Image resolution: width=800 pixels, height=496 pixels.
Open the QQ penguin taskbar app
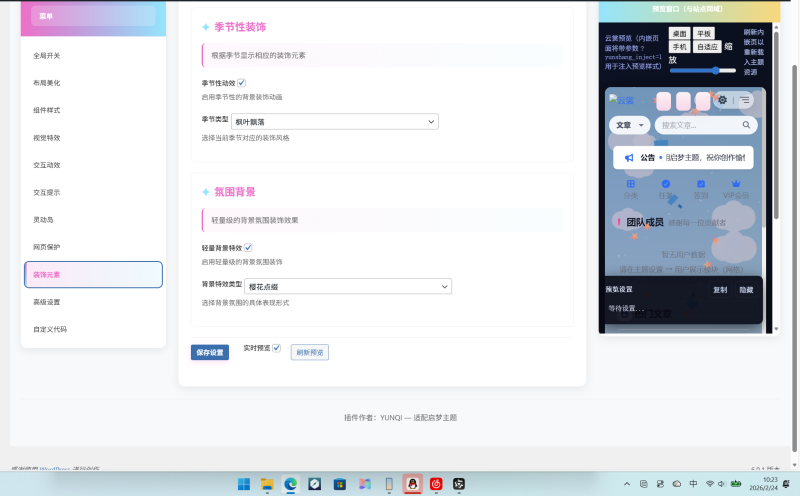click(412, 484)
